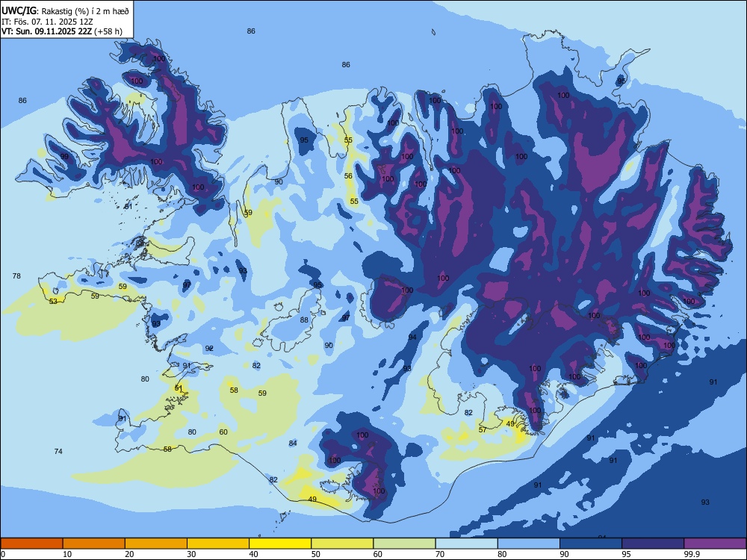Click the 80–90 light blue legend swatch
The image size is (747, 560).
pyautogui.click(x=529, y=544)
